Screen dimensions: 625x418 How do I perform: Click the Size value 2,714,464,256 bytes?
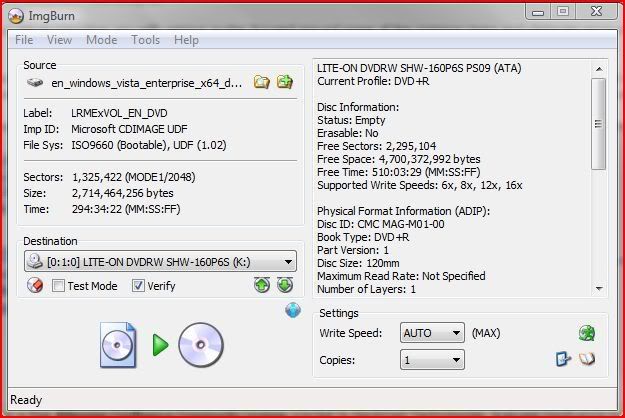tap(123, 193)
